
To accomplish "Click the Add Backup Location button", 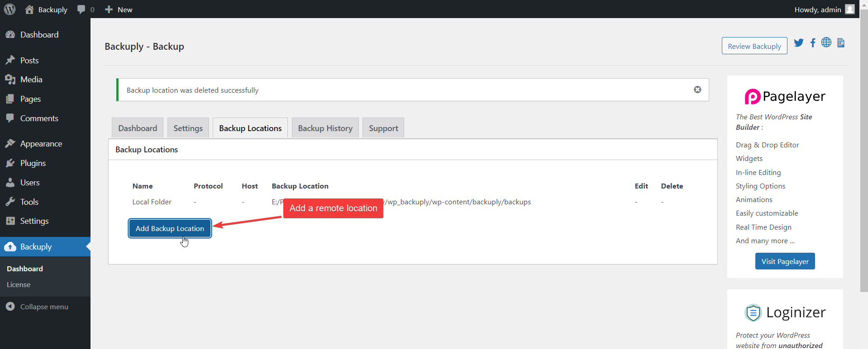I will coord(170,228).
